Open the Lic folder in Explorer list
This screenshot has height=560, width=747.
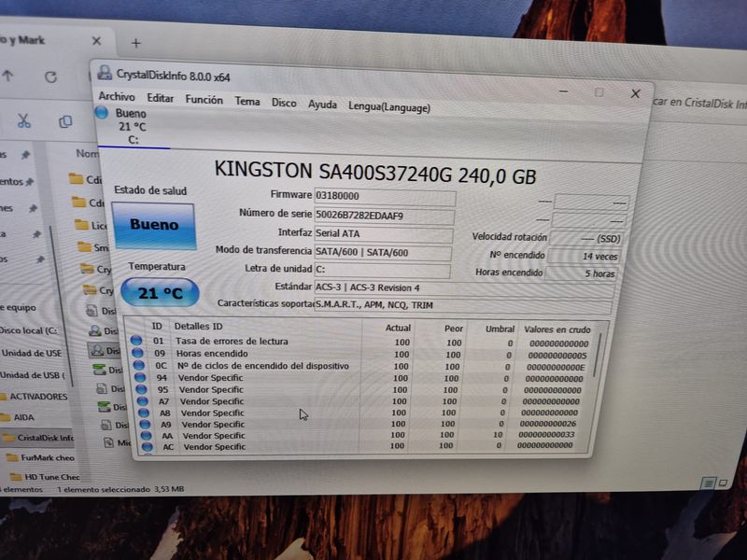91,225
